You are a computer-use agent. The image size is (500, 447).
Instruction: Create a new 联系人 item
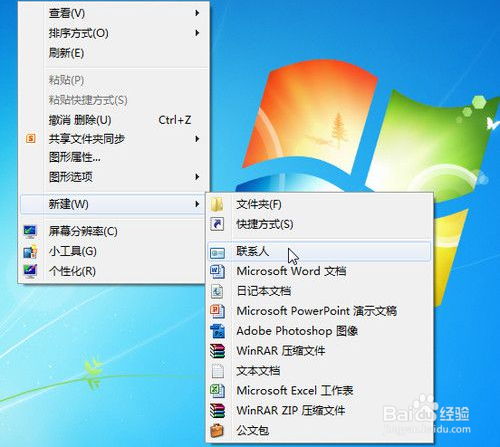click(x=319, y=251)
